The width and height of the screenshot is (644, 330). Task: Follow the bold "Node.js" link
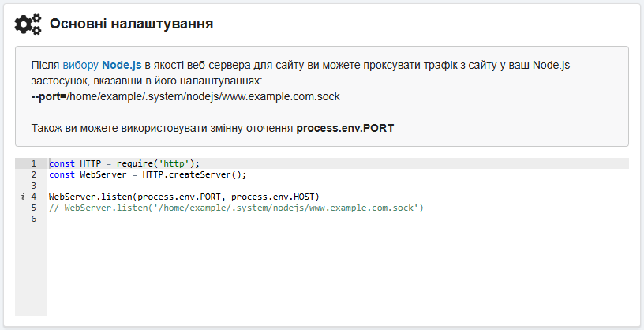pos(122,65)
